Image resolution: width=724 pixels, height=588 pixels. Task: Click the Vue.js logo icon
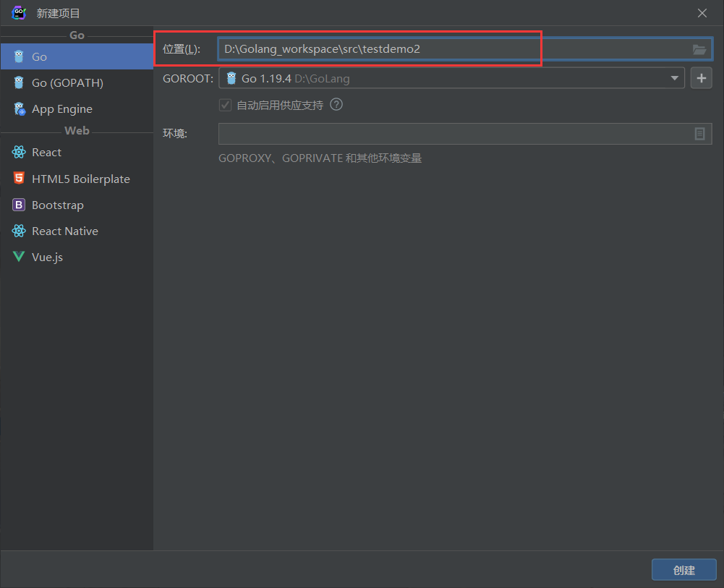pos(19,257)
